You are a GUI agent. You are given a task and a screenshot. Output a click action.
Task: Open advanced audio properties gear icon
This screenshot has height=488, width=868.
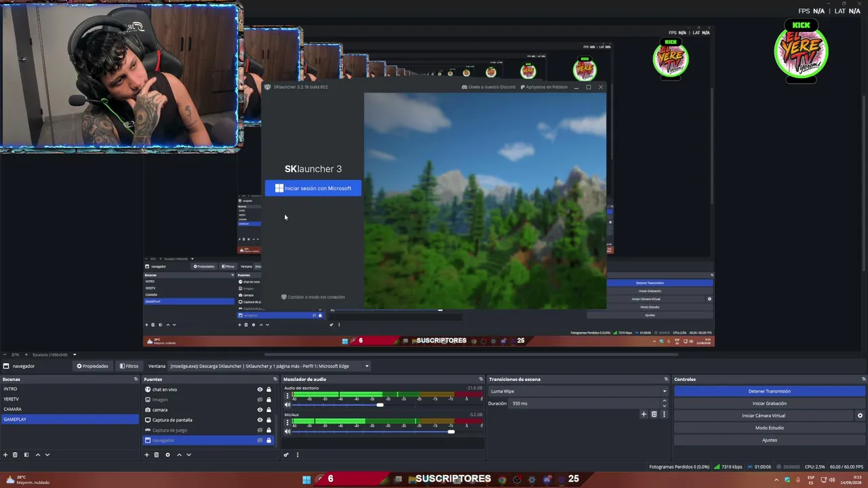pos(286,455)
